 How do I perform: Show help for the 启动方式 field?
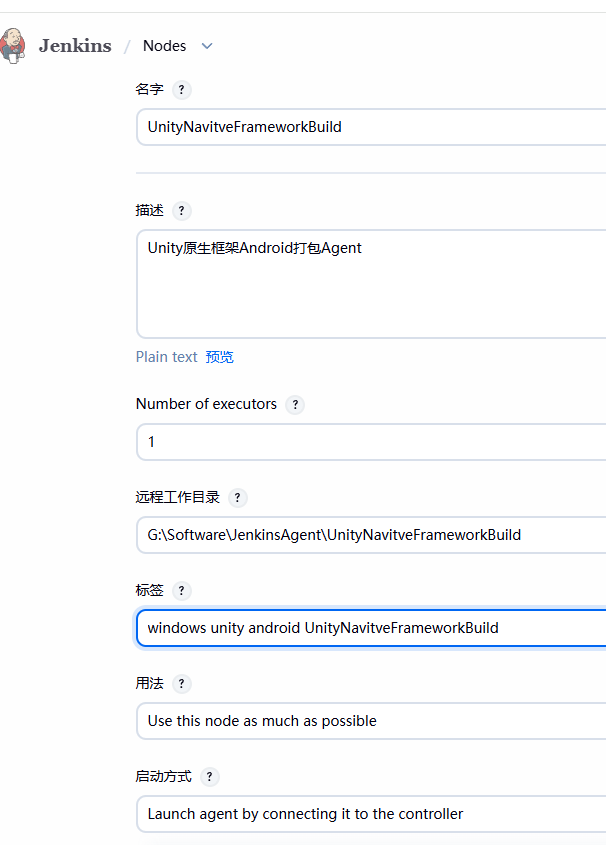click(210, 777)
